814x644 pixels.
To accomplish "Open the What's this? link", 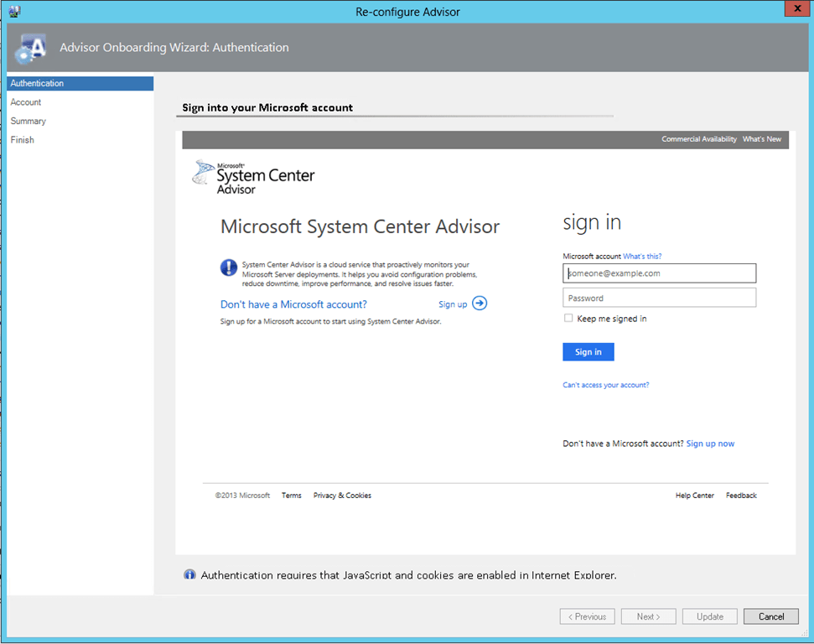I will coord(642,256).
